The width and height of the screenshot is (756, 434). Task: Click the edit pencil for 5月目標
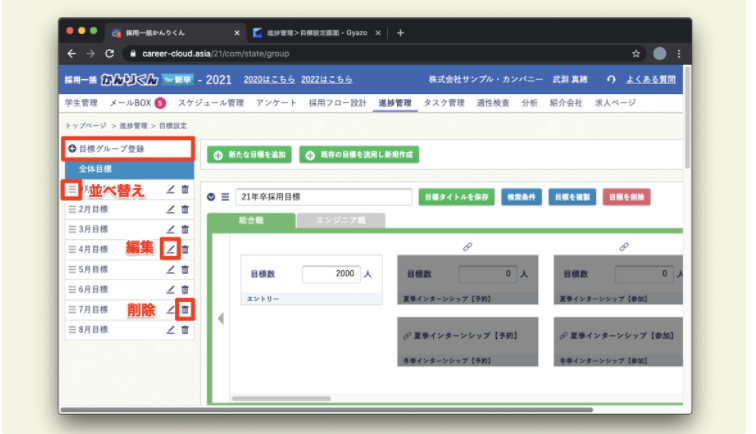point(170,270)
